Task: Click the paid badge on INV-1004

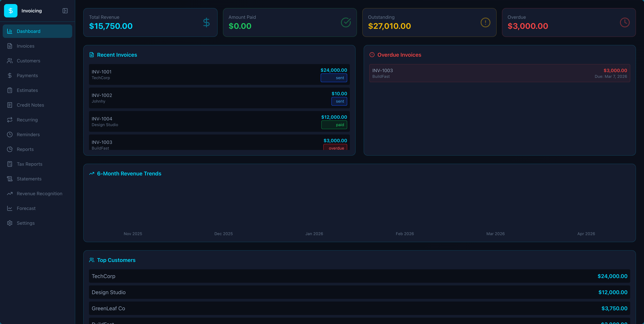Action: (334, 125)
